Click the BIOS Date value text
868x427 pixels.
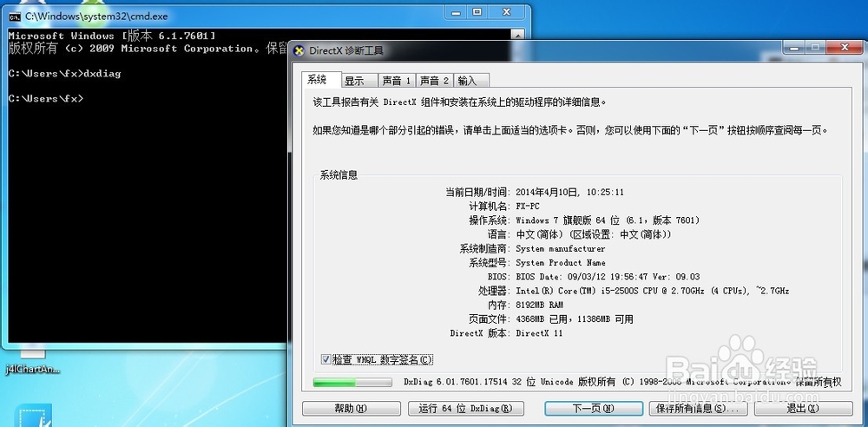(x=608, y=277)
